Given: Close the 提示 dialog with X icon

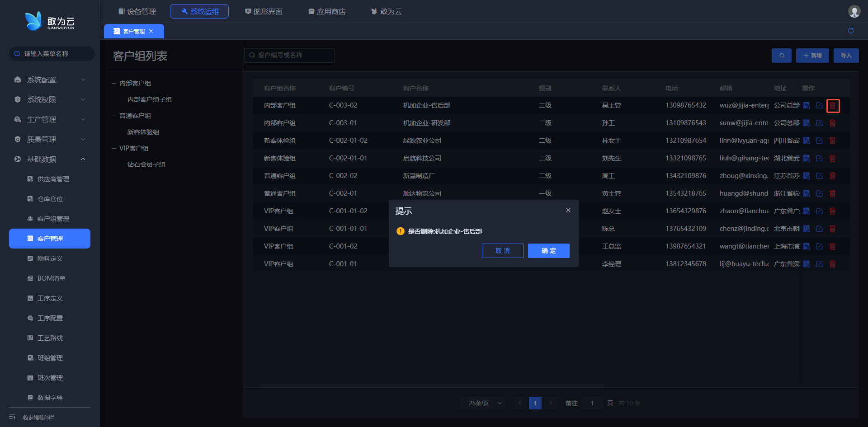Looking at the screenshot, I should (568, 211).
